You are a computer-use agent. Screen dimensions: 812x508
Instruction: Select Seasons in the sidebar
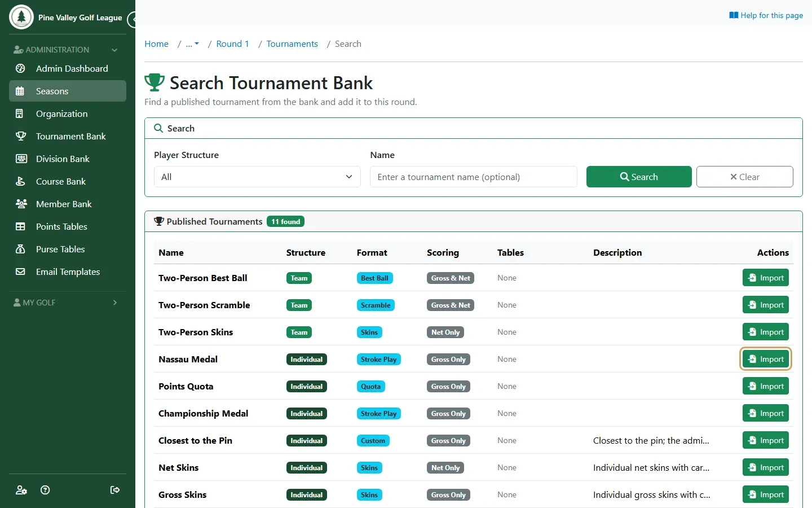[68, 91]
